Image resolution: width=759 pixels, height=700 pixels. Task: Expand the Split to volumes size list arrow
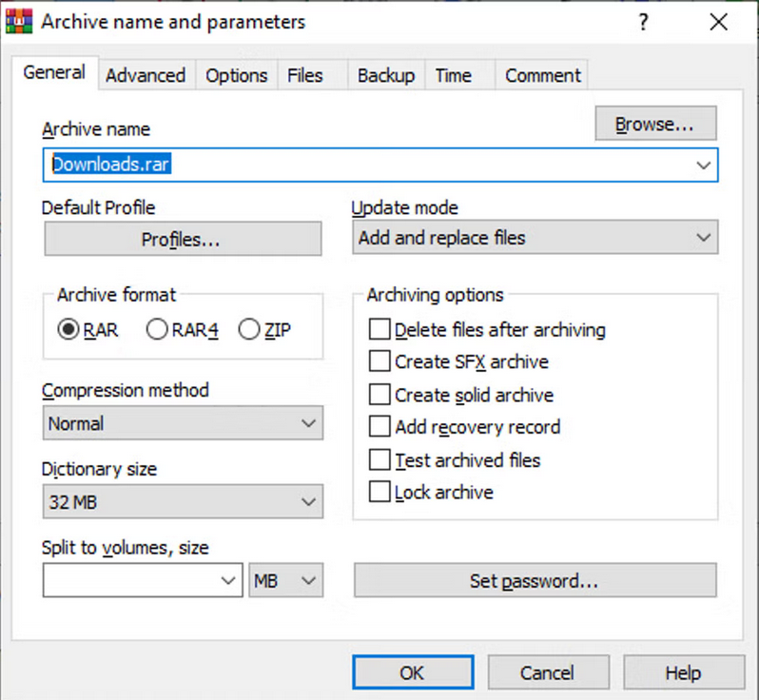click(x=228, y=580)
